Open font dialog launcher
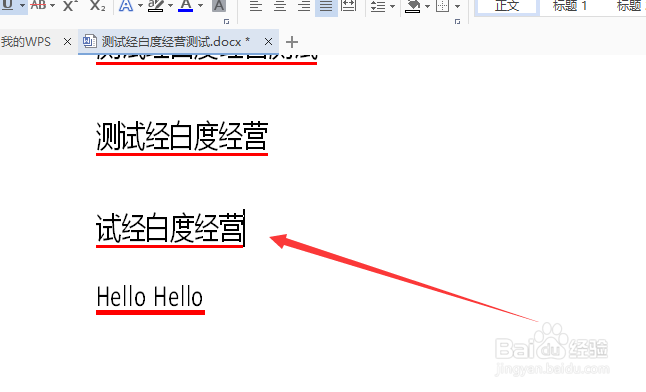646x392 pixels. coord(226,21)
